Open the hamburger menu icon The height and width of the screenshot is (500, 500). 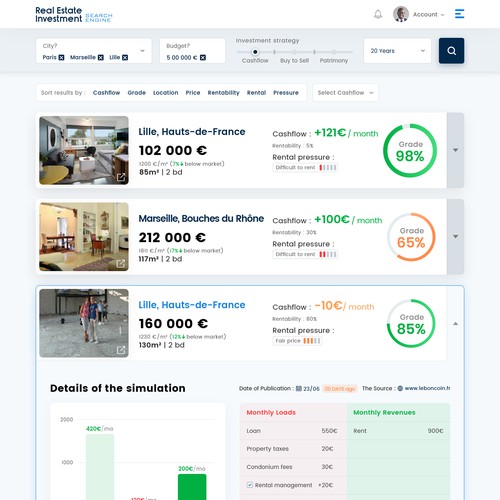point(459,14)
